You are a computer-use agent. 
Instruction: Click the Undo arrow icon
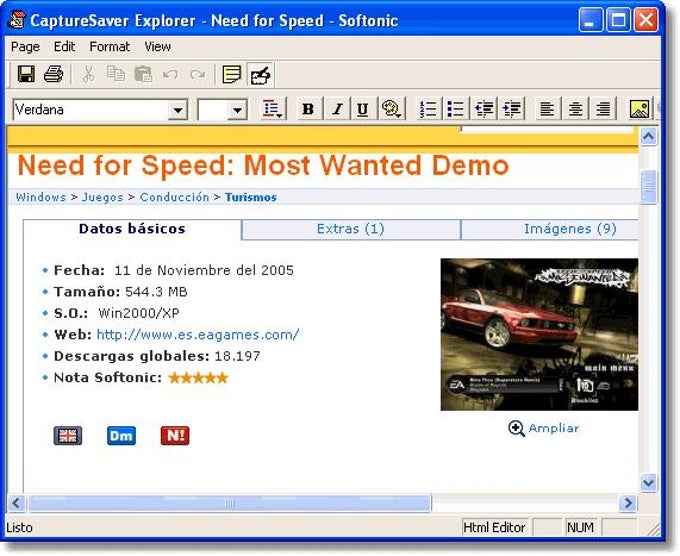[x=170, y=75]
